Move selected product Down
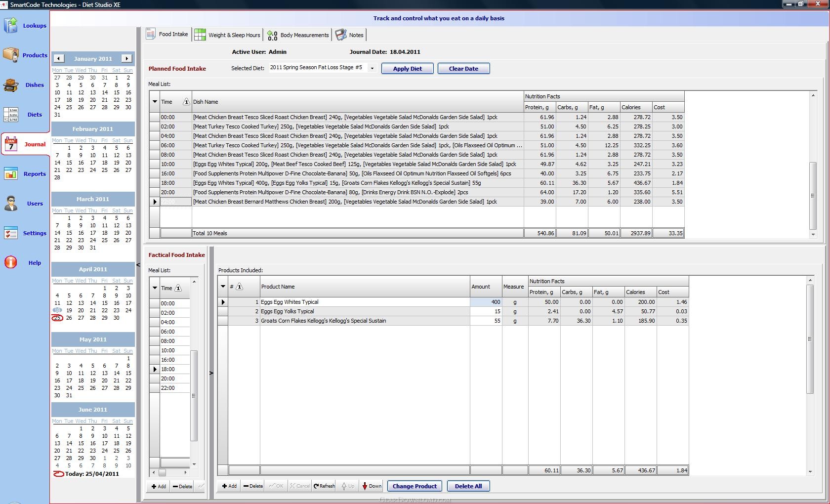Image resolution: width=830 pixels, height=504 pixels. click(372, 486)
